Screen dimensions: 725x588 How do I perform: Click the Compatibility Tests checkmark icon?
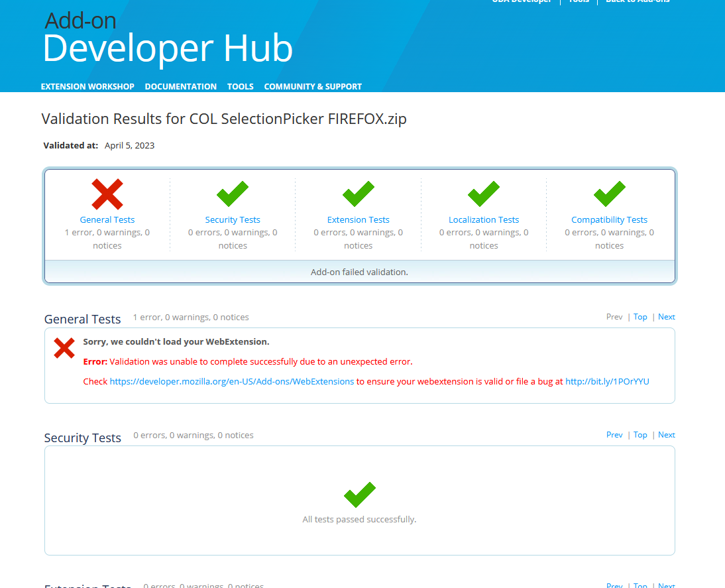tap(608, 193)
